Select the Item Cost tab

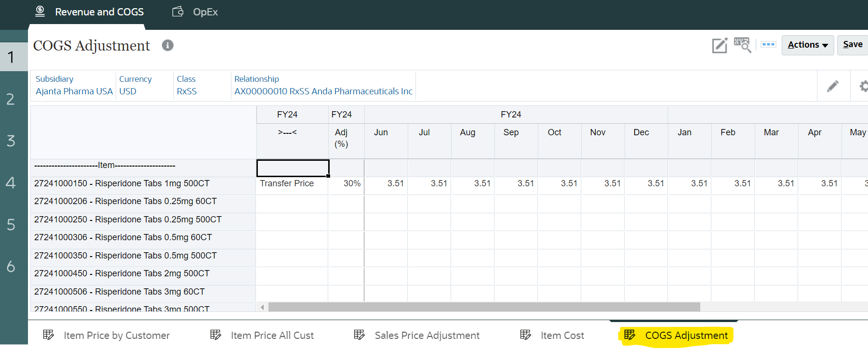click(562, 336)
